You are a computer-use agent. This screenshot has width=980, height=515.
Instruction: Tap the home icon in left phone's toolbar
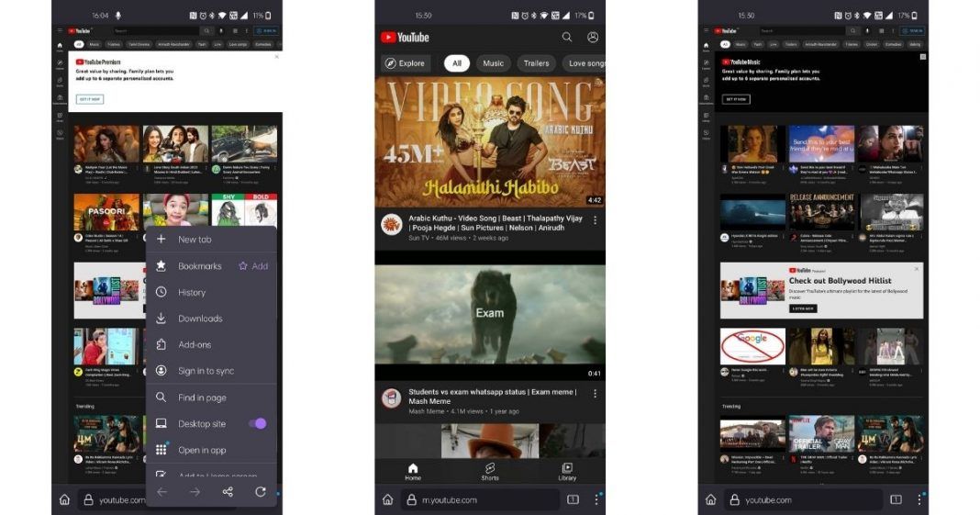(x=64, y=499)
